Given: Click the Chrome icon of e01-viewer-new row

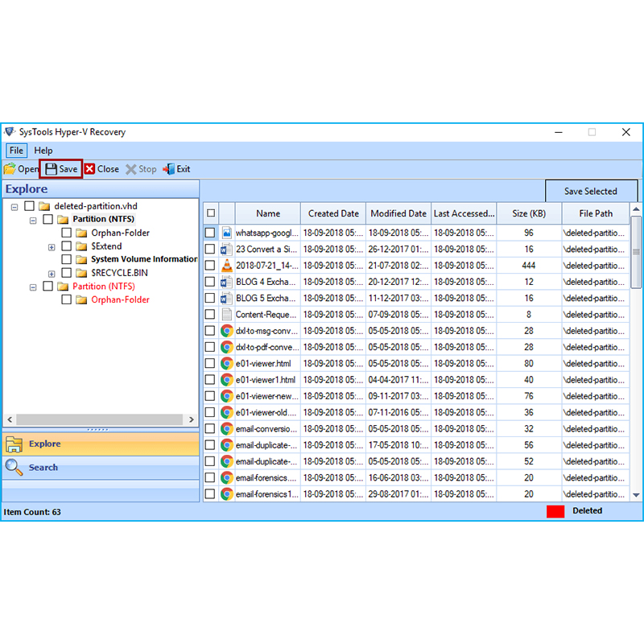Looking at the screenshot, I should (226, 396).
